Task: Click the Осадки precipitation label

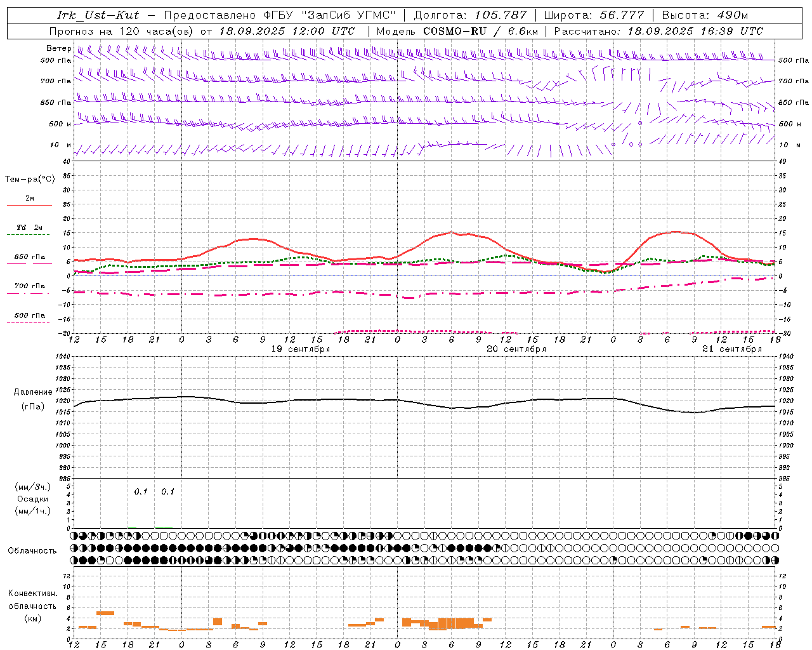Action: [33, 500]
